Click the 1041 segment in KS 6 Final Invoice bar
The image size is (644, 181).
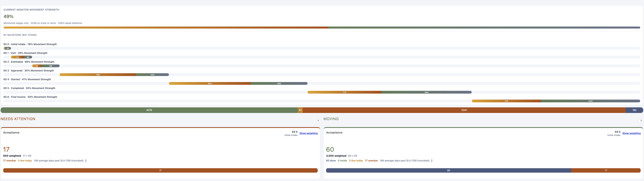coord(591,101)
